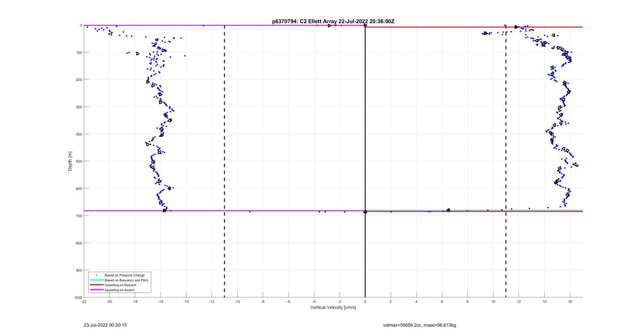Pick the dark red line sample in the legend
This screenshot has width=644, height=334.
tap(96, 285)
